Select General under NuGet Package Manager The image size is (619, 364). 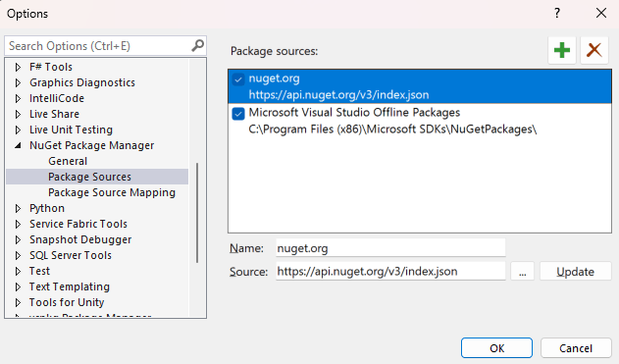(68, 161)
